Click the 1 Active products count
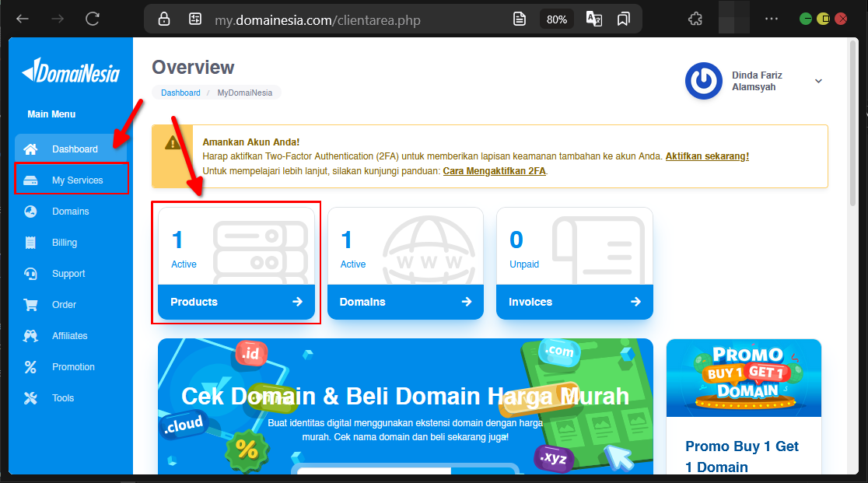868x483 pixels. [184, 249]
